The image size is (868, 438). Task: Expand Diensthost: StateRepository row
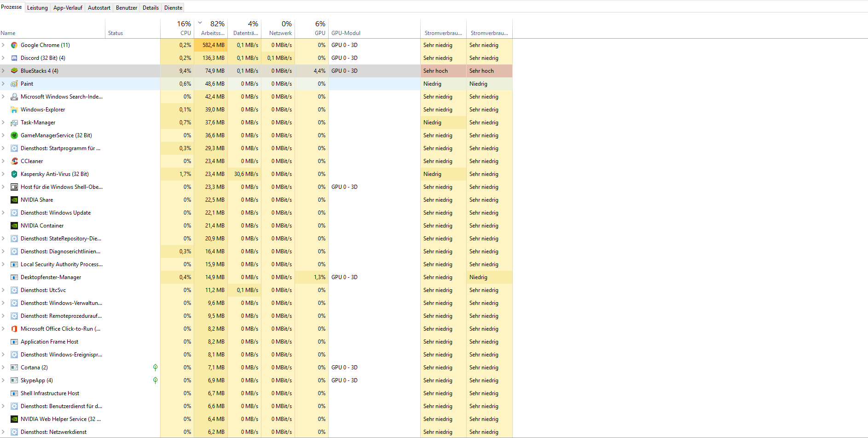3,239
